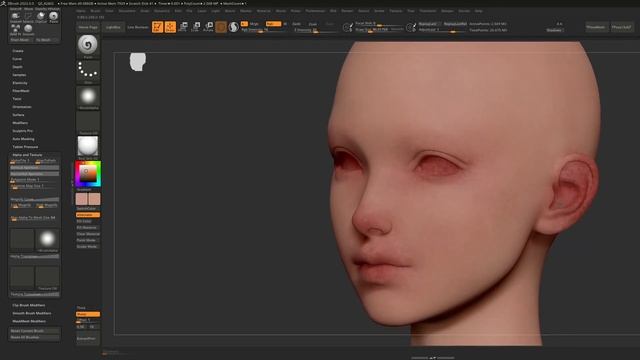
Task: Toggle Edit mode button
Action: coord(157,27)
